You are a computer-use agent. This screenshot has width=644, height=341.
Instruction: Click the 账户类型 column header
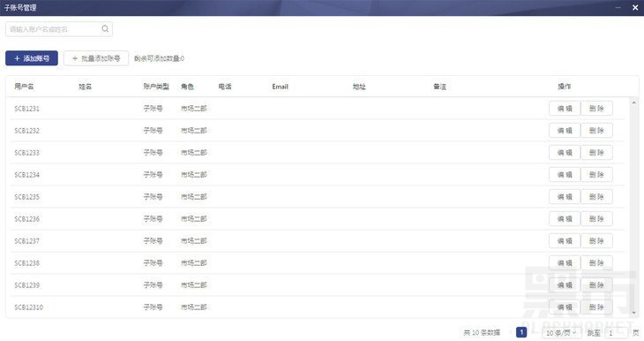(x=156, y=87)
